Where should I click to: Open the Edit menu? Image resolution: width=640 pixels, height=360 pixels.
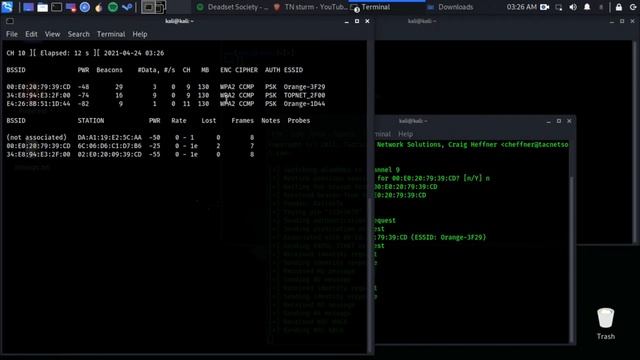coord(31,34)
